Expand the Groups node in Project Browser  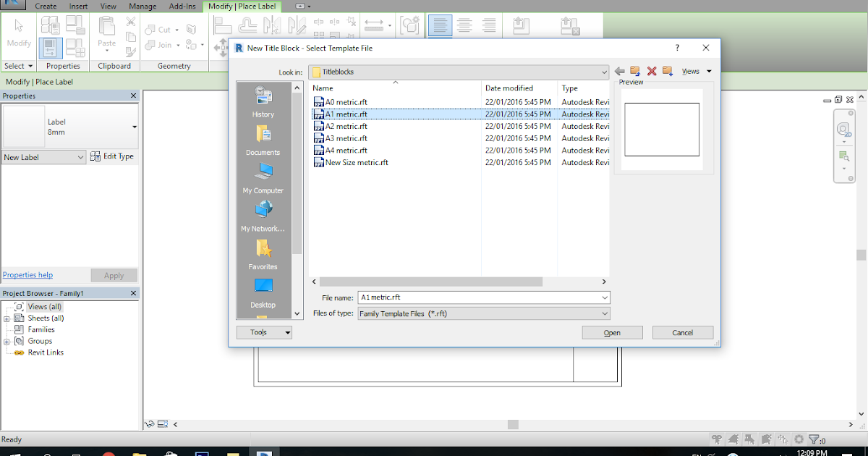(x=6, y=341)
